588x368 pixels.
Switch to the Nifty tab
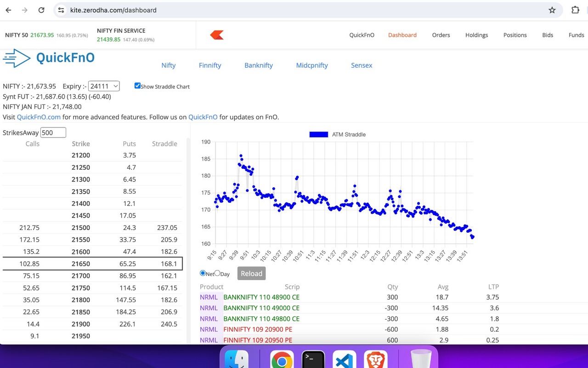(169, 65)
